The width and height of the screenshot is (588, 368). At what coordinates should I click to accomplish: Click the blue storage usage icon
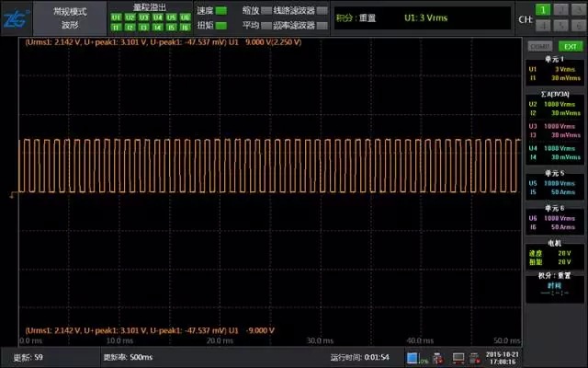click(x=413, y=357)
